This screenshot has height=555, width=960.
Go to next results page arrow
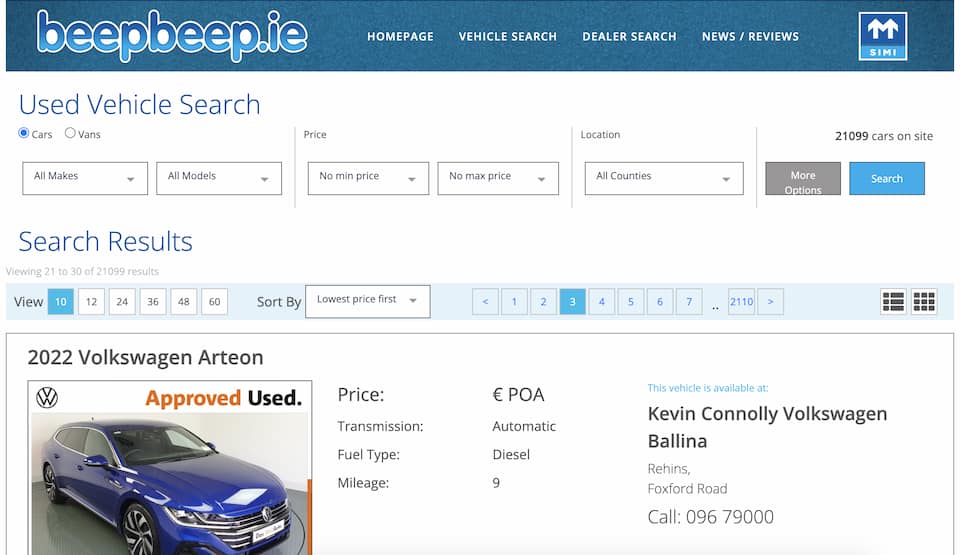(x=770, y=301)
